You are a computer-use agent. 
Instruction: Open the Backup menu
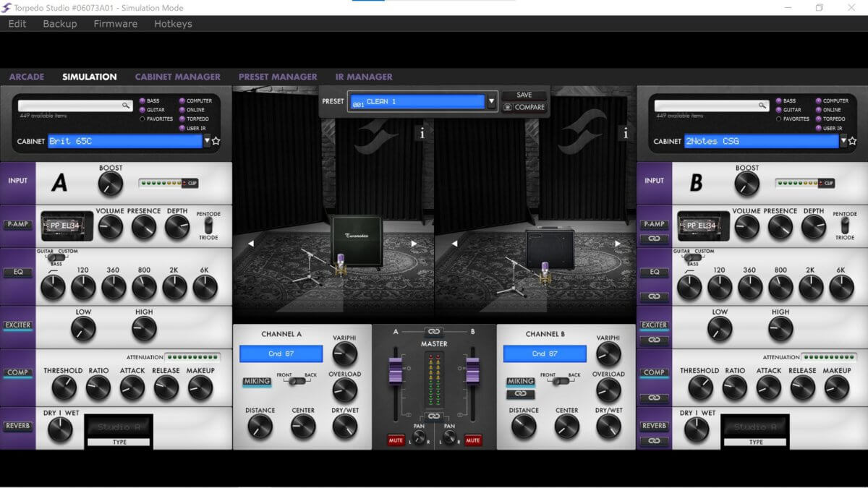[x=60, y=24]
